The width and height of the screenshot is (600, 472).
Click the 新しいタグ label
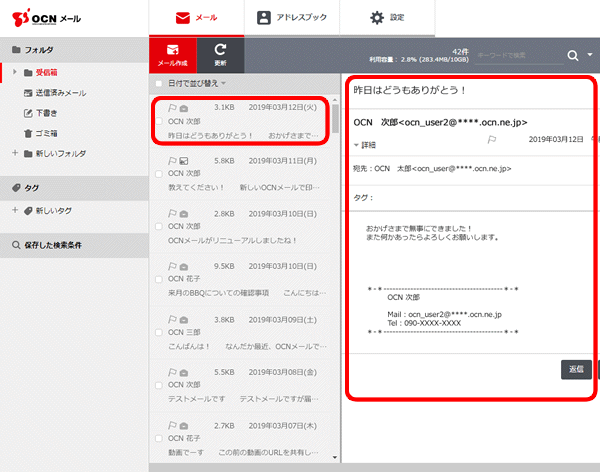coord(54,211)
